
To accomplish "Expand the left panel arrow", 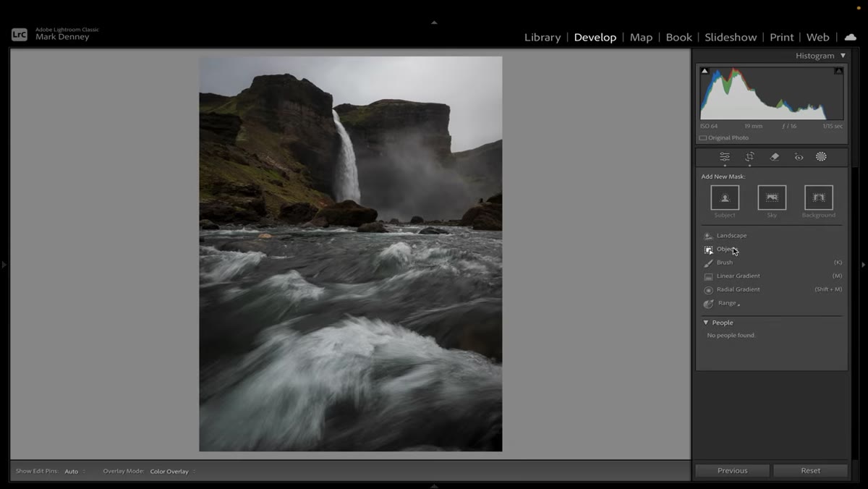I will tap(4, 265).
